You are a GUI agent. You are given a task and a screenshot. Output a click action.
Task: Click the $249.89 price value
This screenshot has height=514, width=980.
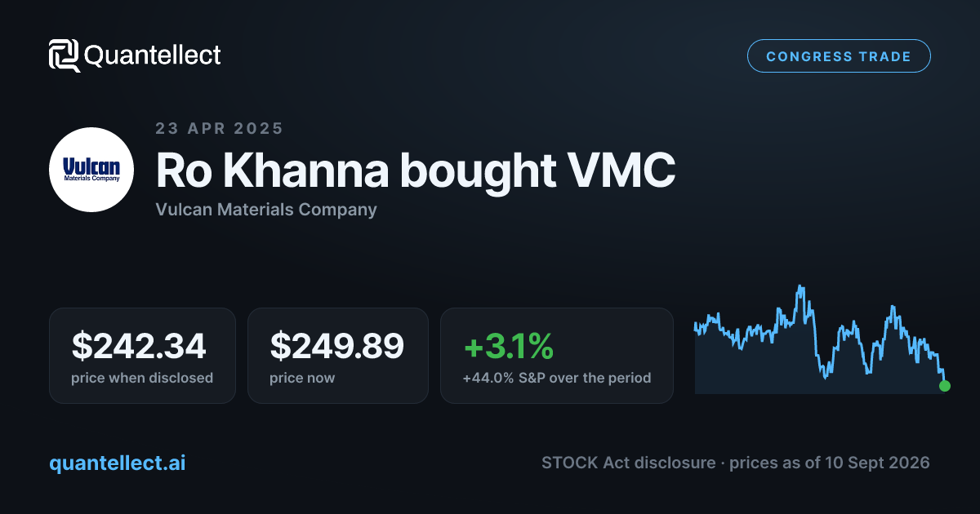[x=337, y=346]
